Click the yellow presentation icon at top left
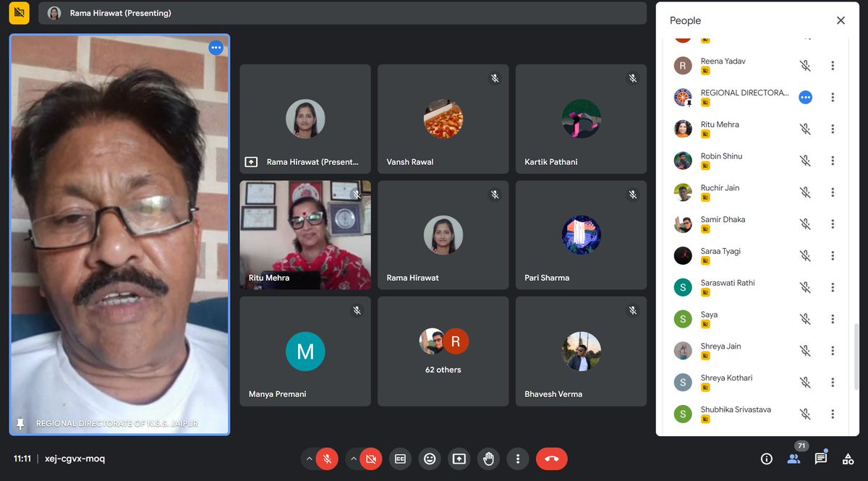The height and width of the screenshot is (481, 868). [x=20, y=13]
